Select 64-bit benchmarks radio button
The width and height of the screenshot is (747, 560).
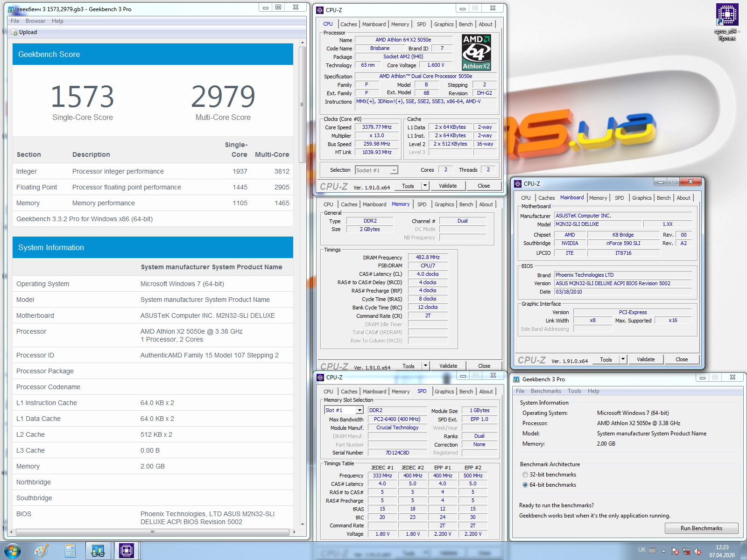pos(525,485)
